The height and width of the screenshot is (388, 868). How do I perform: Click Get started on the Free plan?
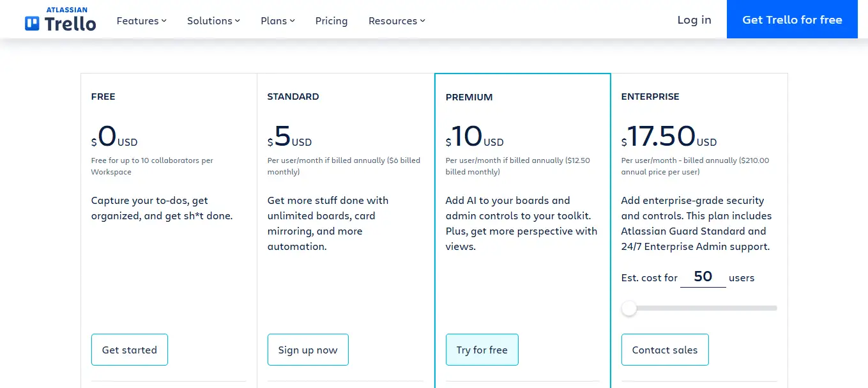click(129, 350)
